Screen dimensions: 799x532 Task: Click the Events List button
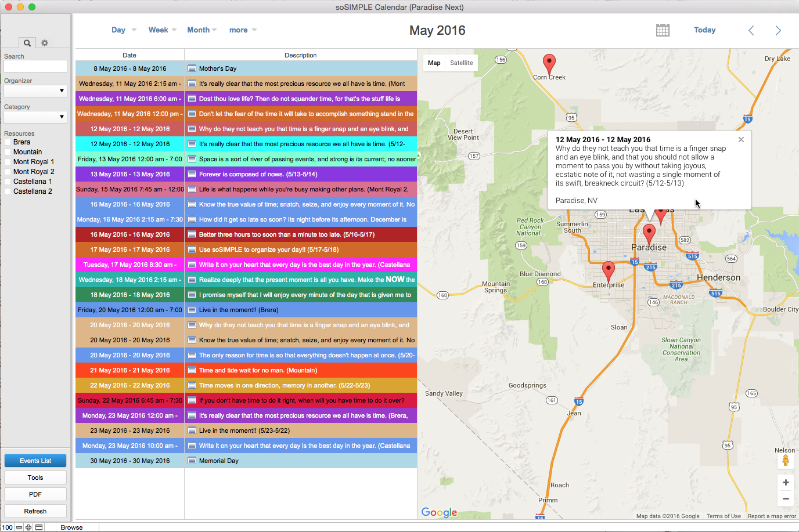tap(35, 461)
